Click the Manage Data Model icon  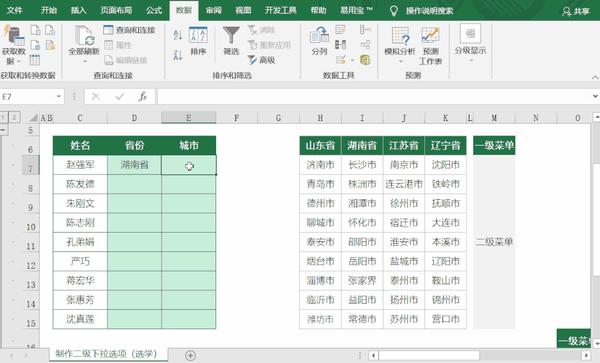(365, 60)
